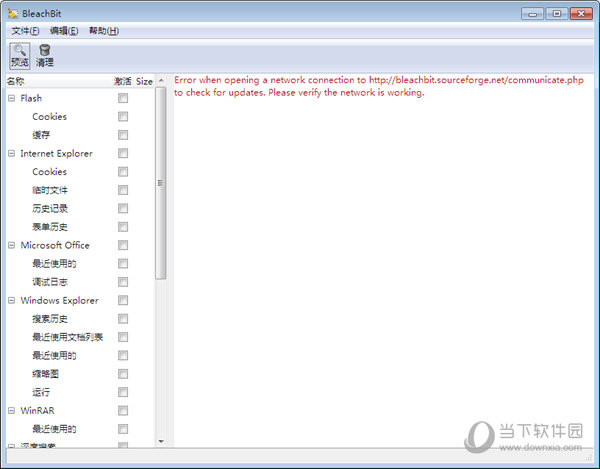Select the 调试日志 tree row

click(x=50, y=282)
